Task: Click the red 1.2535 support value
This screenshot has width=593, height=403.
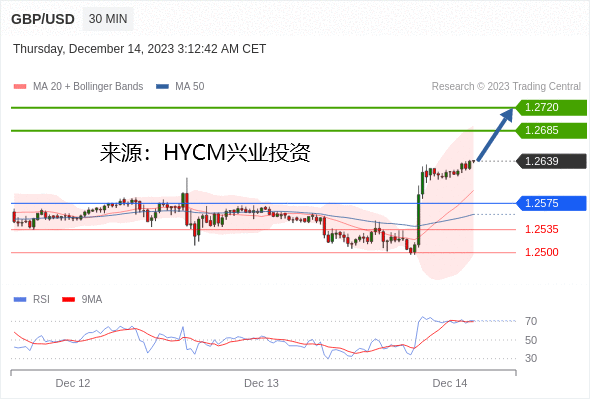Action: (542, 229)
